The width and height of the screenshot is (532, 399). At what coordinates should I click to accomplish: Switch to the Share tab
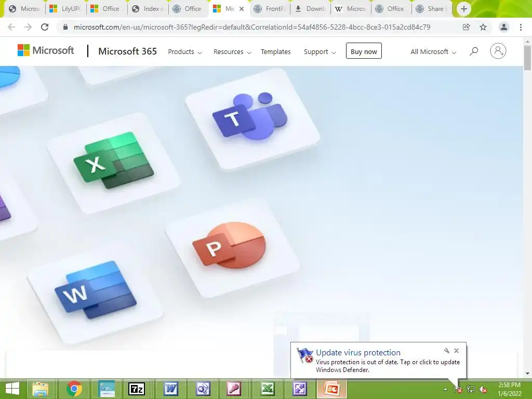(x=432, y=9)
